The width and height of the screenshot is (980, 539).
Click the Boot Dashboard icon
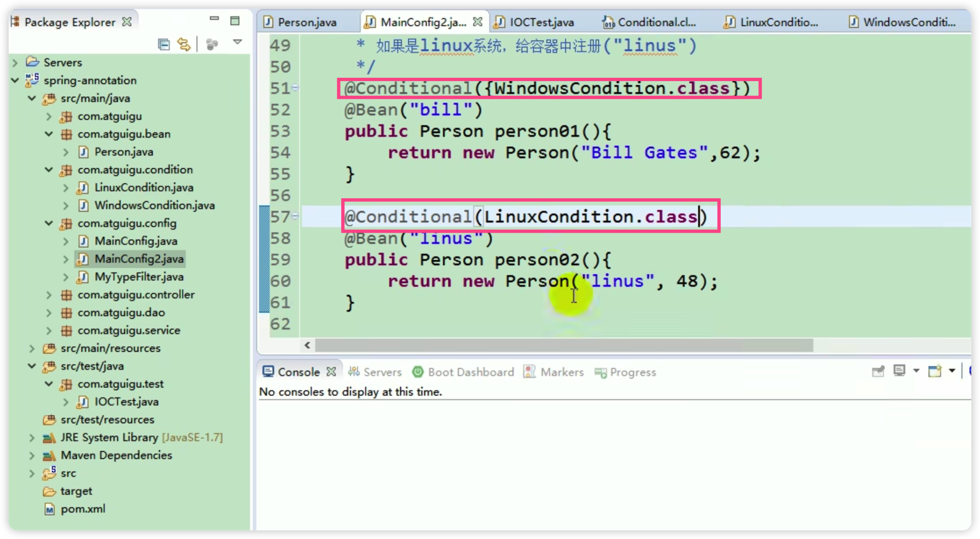pos(417,372)
